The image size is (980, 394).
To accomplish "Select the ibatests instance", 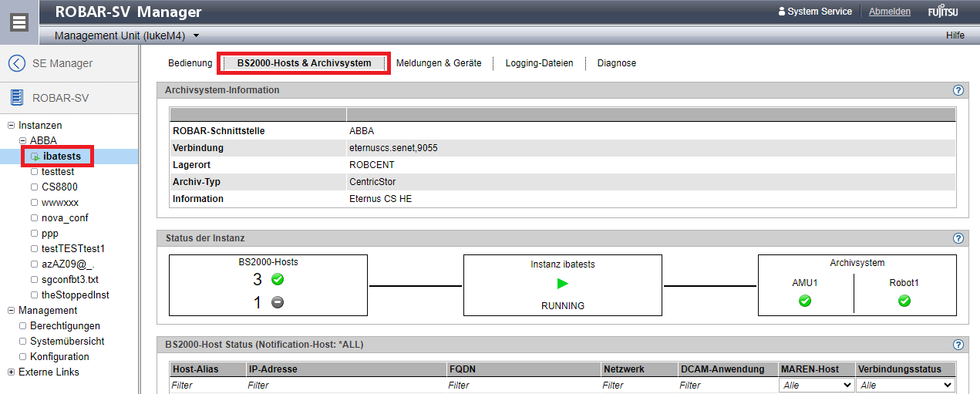I will [x=62, y=157].
